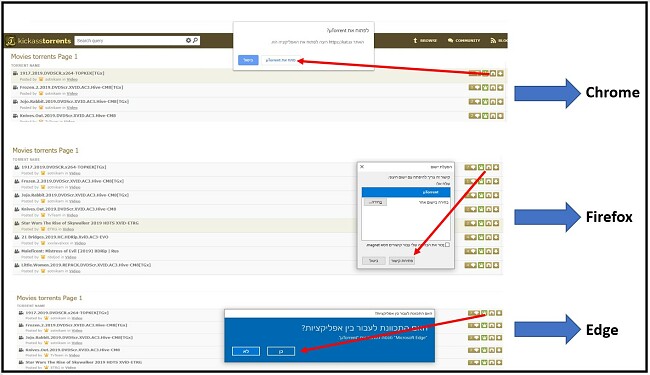This screenshot has height=375, width=650.
Task: Click Video category link under 1917 in Chrome panel
Action: click(72, 79)
